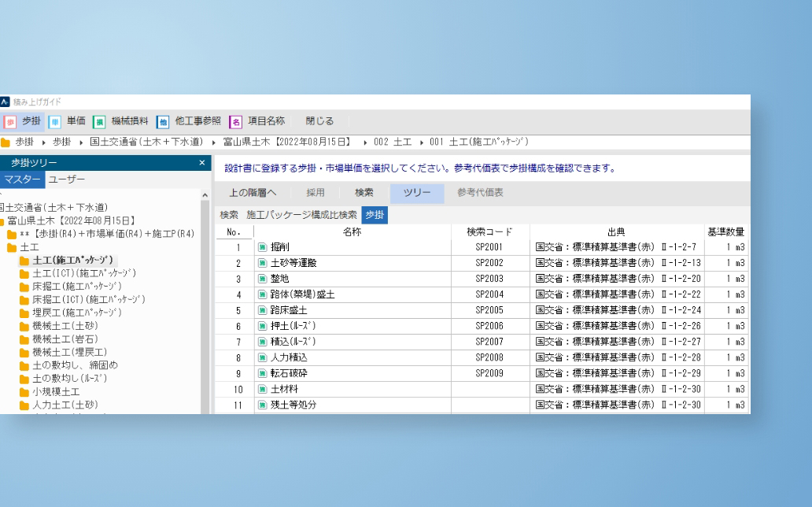
Task: Select the 他工事参照 toolbar icon
Action: coord(163,121)
